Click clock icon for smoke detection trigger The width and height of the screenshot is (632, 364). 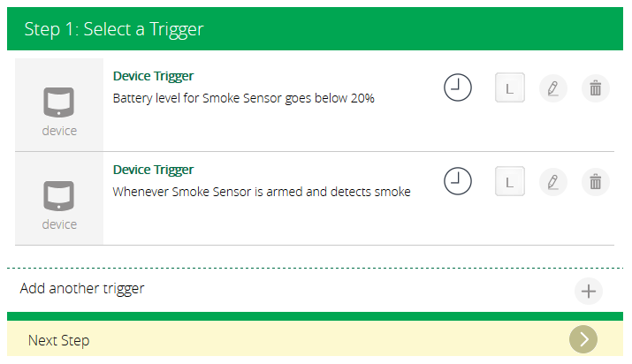[x=457, y=181]
